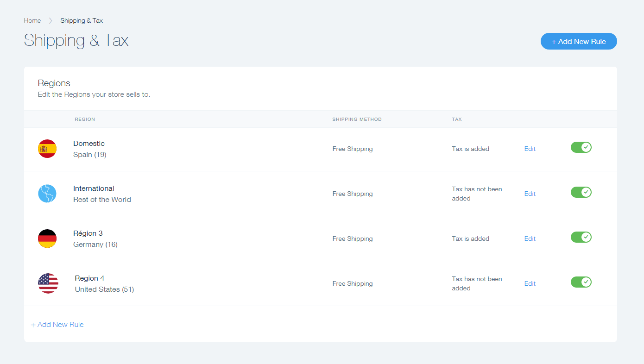Go to Home in the breadcrumb
Viewport: 644px width, 364px height.
click(32, 20)
